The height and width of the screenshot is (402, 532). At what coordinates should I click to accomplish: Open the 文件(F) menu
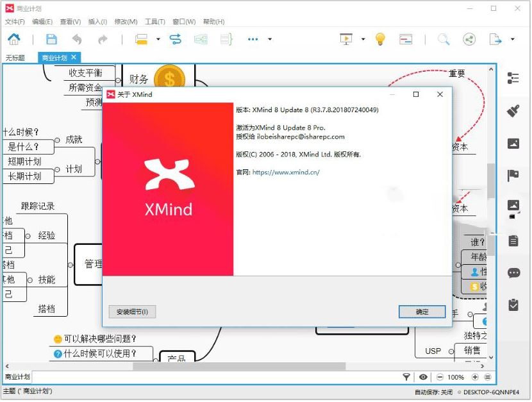(x=15, y=22)
